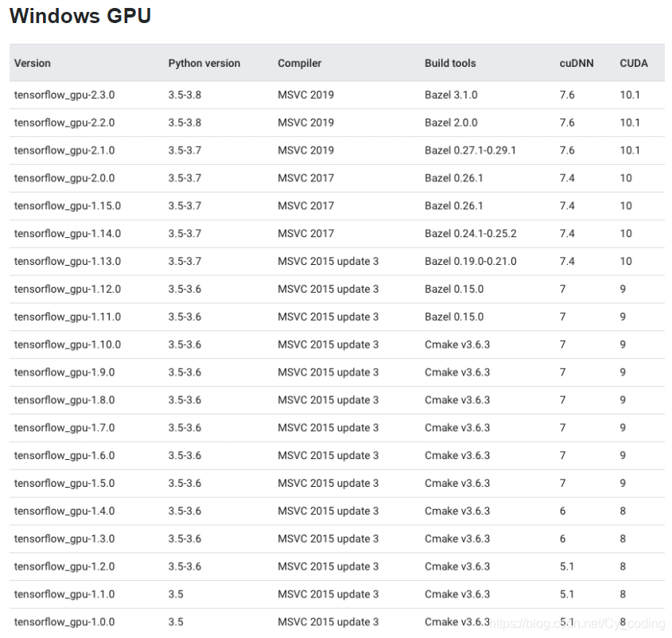Click the tensorflow_gpu-2.1.0 cell
The width and height of the screenshot is (672, 638).
pos(64,150)
